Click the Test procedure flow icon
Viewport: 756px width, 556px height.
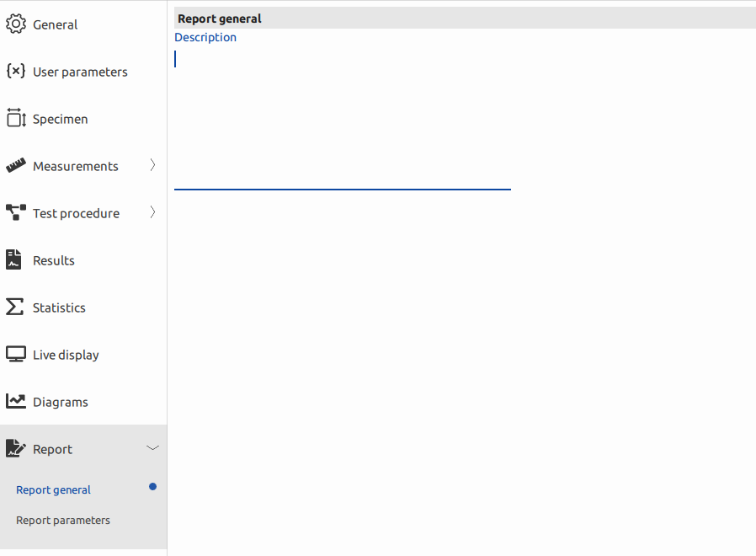click(x=16, y=213)
